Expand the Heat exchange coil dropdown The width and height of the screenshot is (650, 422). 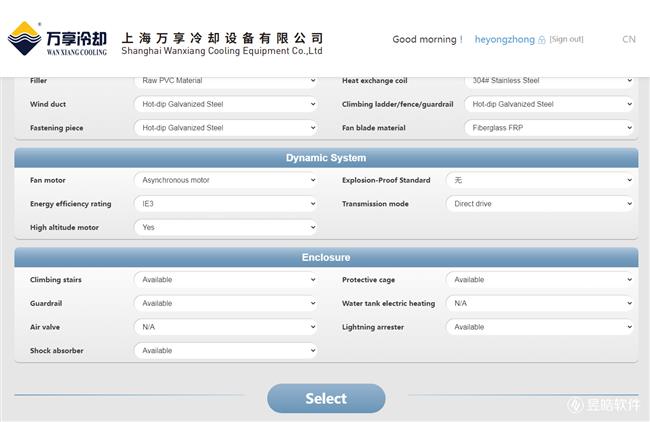click(549, 80)
